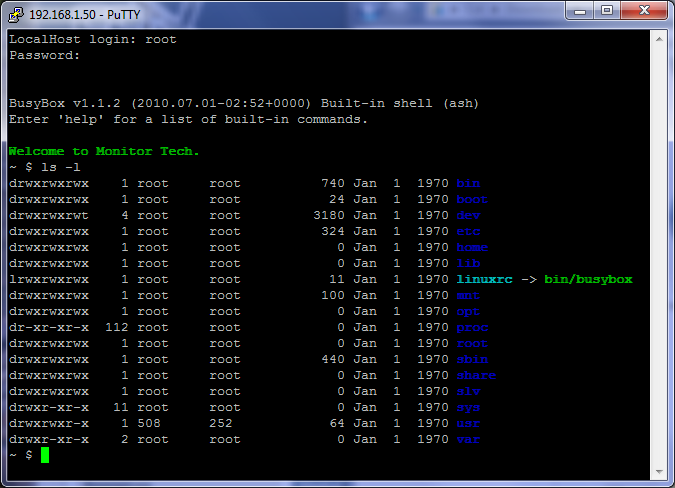Click the 'home' directory name
Viewport: 675px width, 488px height.
point(472,247)
